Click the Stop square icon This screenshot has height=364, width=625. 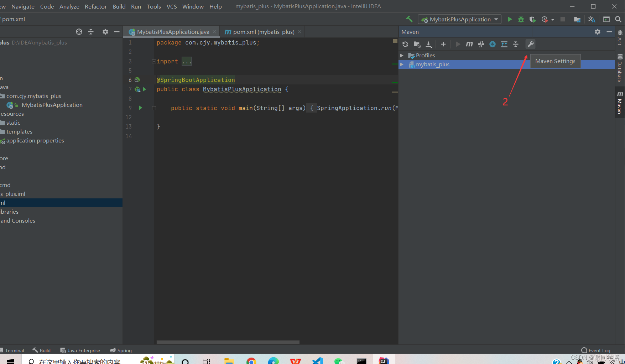click(x=563, y=19)
